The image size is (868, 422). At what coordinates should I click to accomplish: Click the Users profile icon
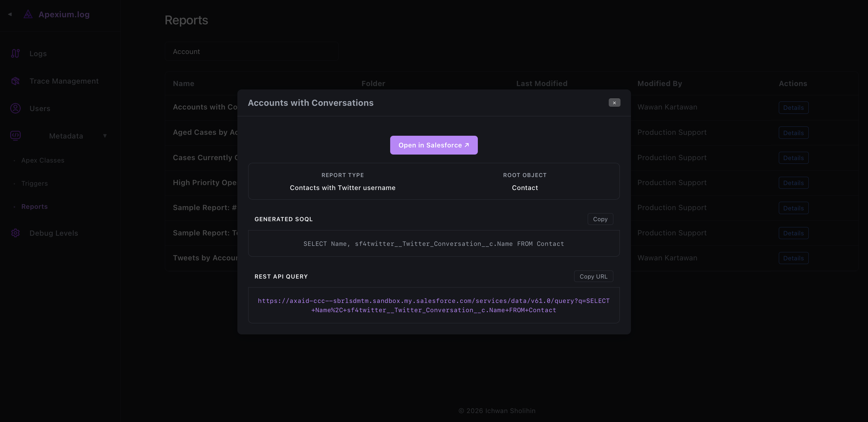pyautogui.click(x=15, y=108)
